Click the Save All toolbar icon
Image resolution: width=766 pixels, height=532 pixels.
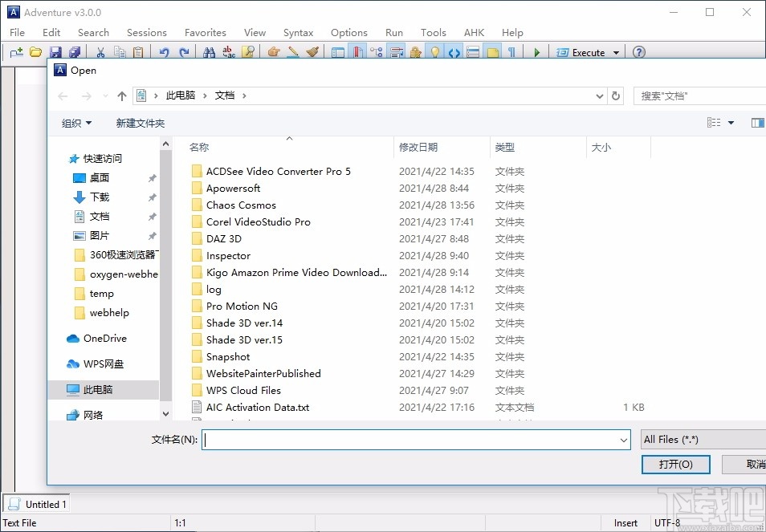tap(74, 51)
